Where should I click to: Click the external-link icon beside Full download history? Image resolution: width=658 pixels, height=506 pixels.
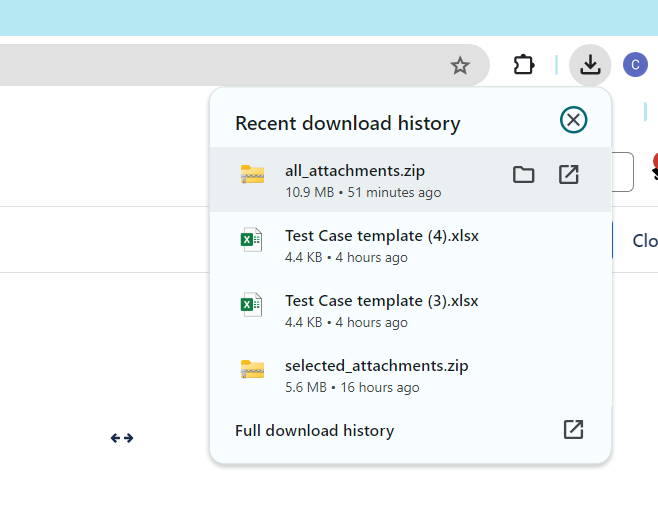point(573,430)
